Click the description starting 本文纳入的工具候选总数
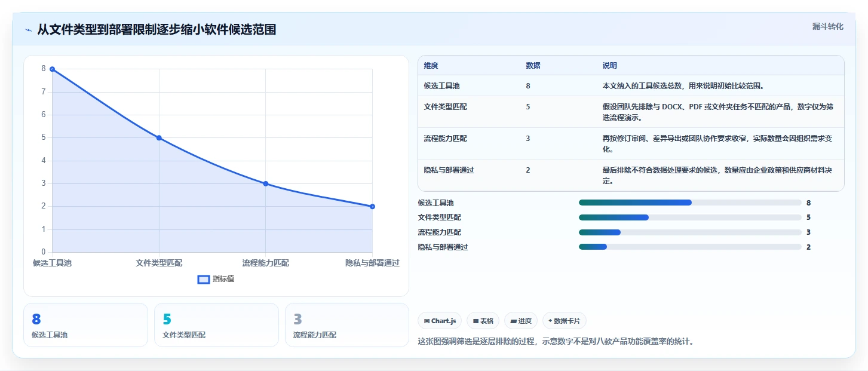 pyautogui.click(x=683, y=86)
